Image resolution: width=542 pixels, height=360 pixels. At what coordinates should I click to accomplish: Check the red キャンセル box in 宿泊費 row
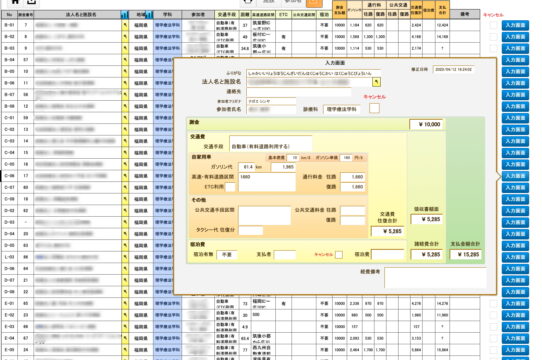pos(339,255)
